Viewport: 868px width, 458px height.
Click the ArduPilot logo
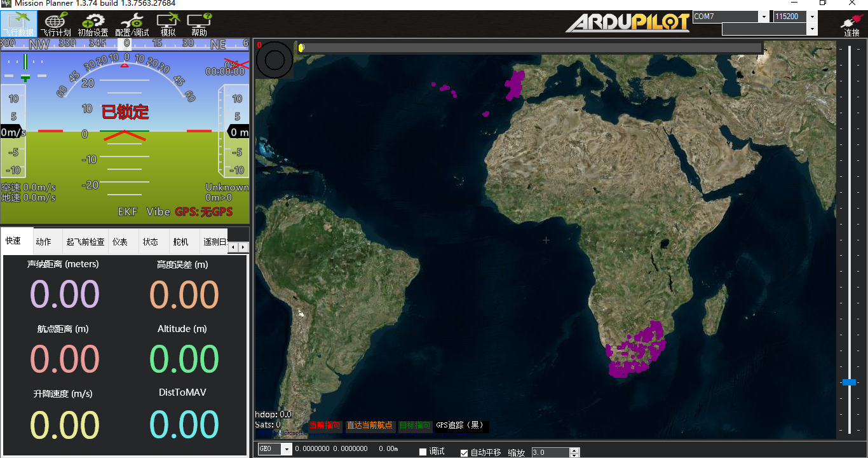tap(628, 22)
